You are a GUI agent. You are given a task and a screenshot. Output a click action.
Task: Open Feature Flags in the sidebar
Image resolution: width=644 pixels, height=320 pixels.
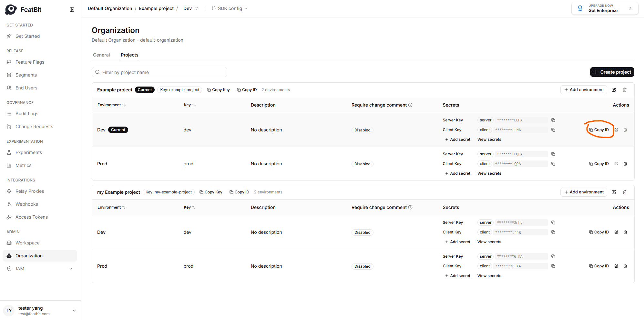[40, 62]
